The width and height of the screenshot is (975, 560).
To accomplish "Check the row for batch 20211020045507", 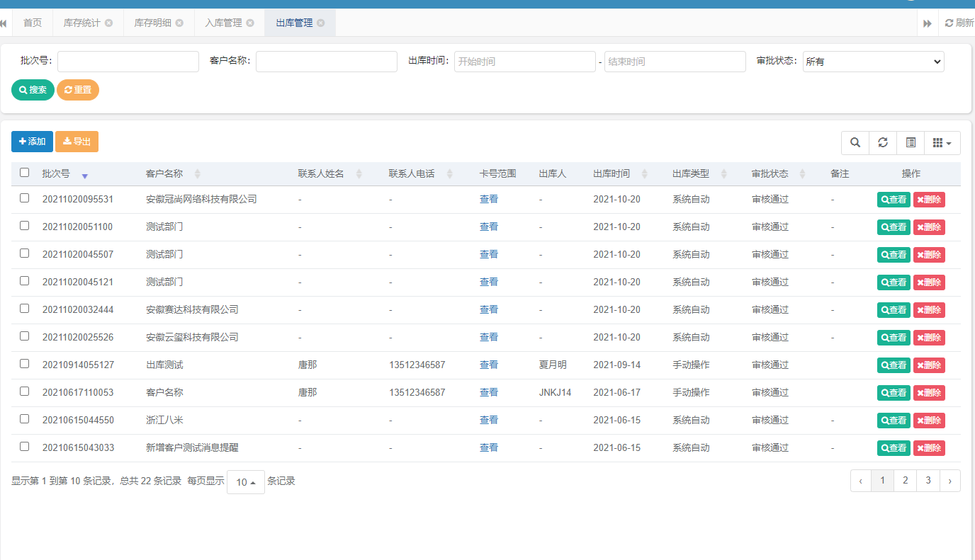I will [x=25, y=253].
